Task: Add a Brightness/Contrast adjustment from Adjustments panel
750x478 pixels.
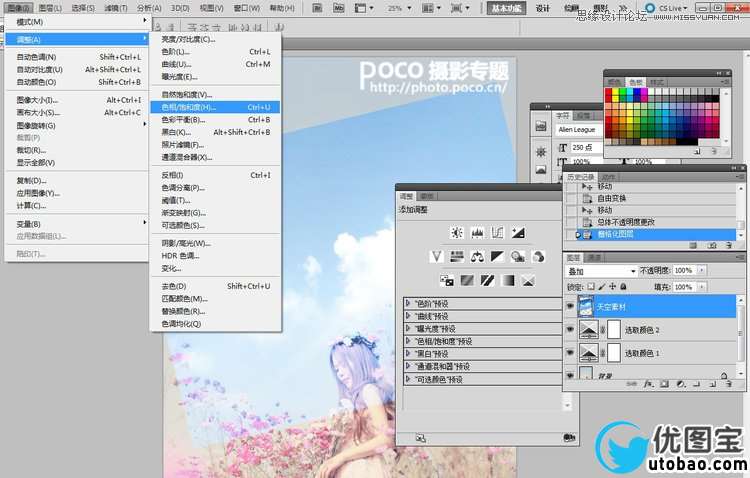Action: [x=457, y=233]
